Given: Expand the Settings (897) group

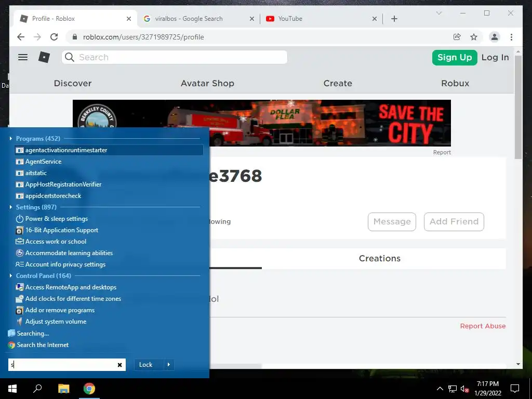Looking at the screenshot, I should pos(11,207).
